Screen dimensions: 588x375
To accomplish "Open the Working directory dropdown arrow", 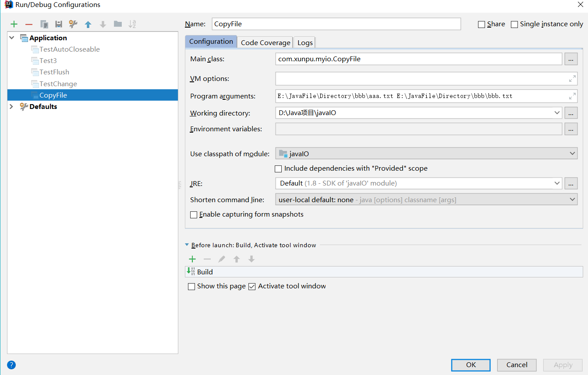I will tap(557, 113).
